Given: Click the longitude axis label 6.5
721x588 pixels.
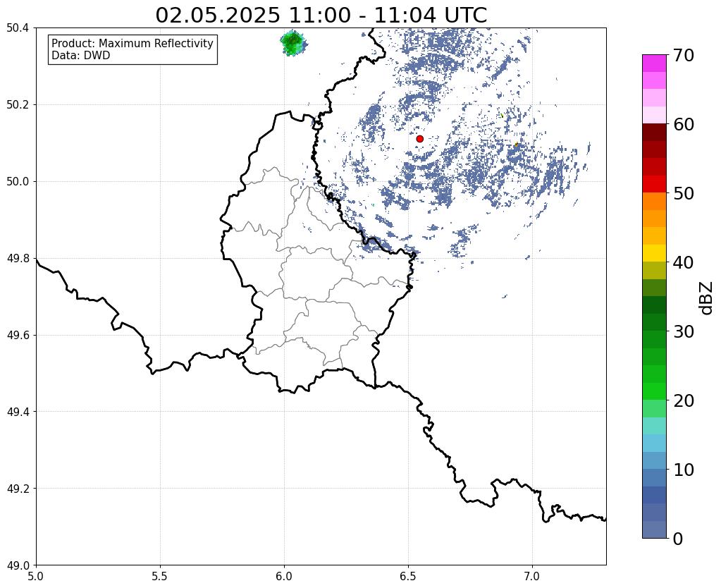Looking at the screenshot, I should [x=408, y=576].
